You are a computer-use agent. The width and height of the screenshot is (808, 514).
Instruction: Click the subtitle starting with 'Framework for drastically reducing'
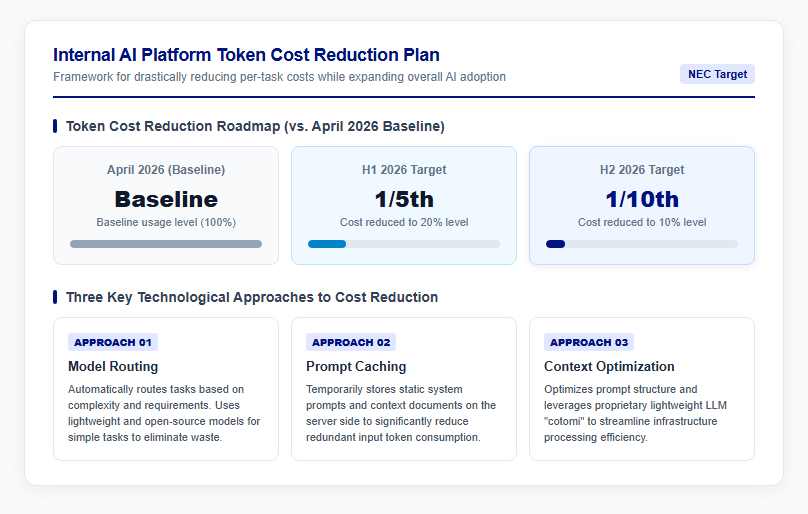click(x=279, y=77)
